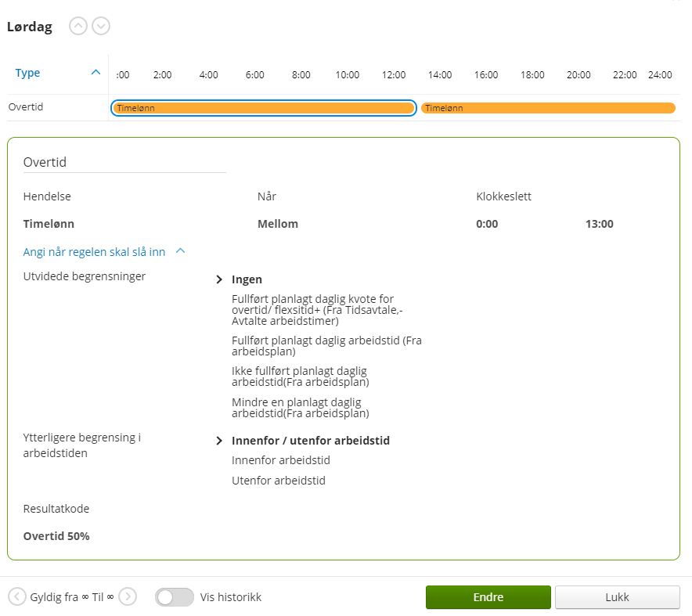The image size is (692, 616).
Task: Select 'Utenfor arbeidstid' option
Action: coord(279,481)
